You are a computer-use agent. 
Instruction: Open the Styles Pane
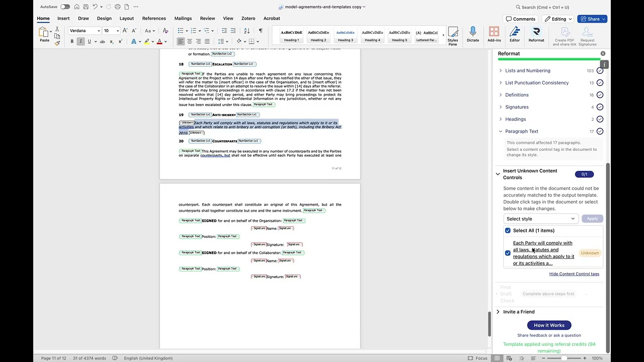pos(453,35)
